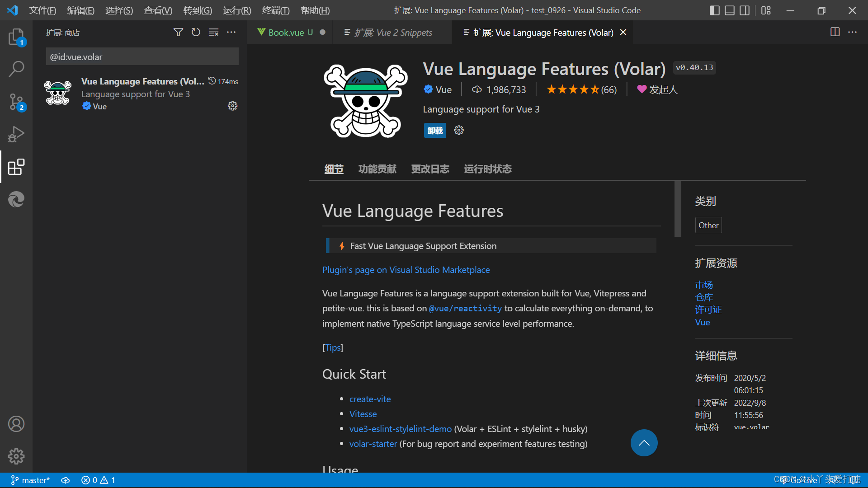Switch to the Book.vue editor tab
Image resolution: width=868 pixels, height=488 pixels.
[x=290, y=32]
